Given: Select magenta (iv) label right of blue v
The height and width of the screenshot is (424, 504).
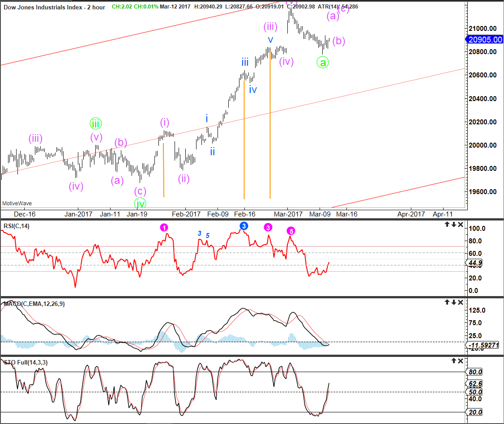Looking at the screenshot, I should [x=286, y=61].
